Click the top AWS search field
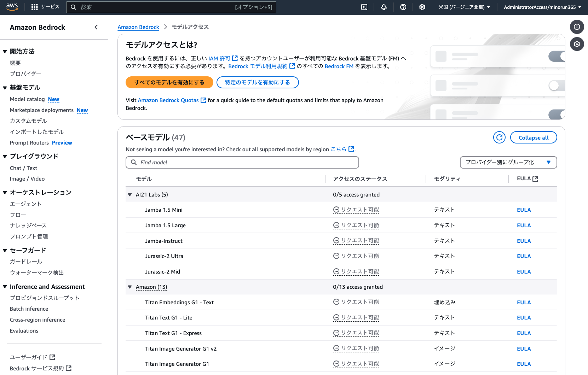Image resolution: width=588 pixels, height=375 pixels. 171,7
